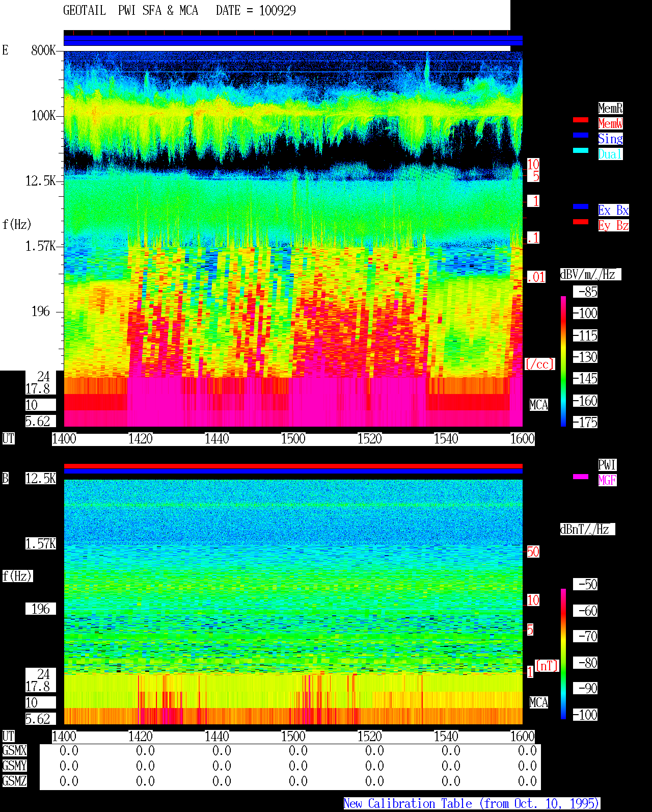The height and width of the screenshot is (812, 652).
Task: Click the 1500 UT tick under the E spectrogram
Action: tap(293, 439)
